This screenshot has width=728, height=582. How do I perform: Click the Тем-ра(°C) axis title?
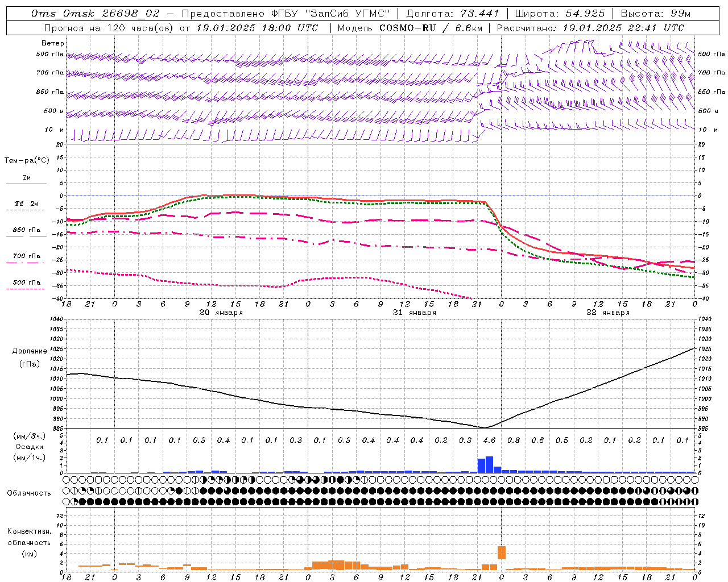point(27,161)
